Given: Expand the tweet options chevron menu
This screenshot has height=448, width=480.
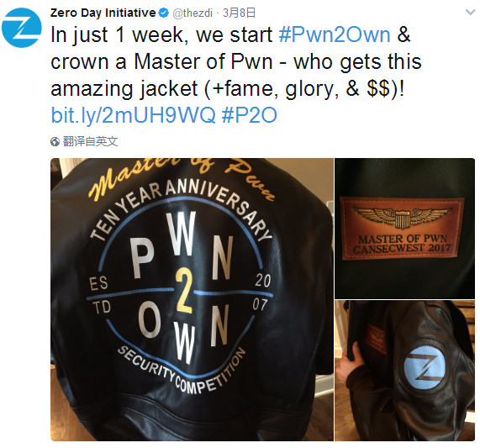Looking at the screenshot, I should pos(470,13).
